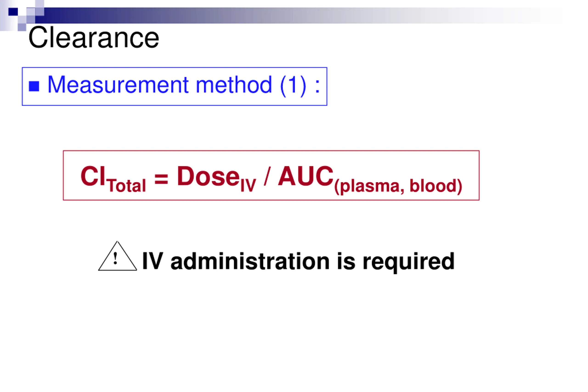Click the (plasma, blood) subscript text
588x392 pixels.
[x=398, y=186]
